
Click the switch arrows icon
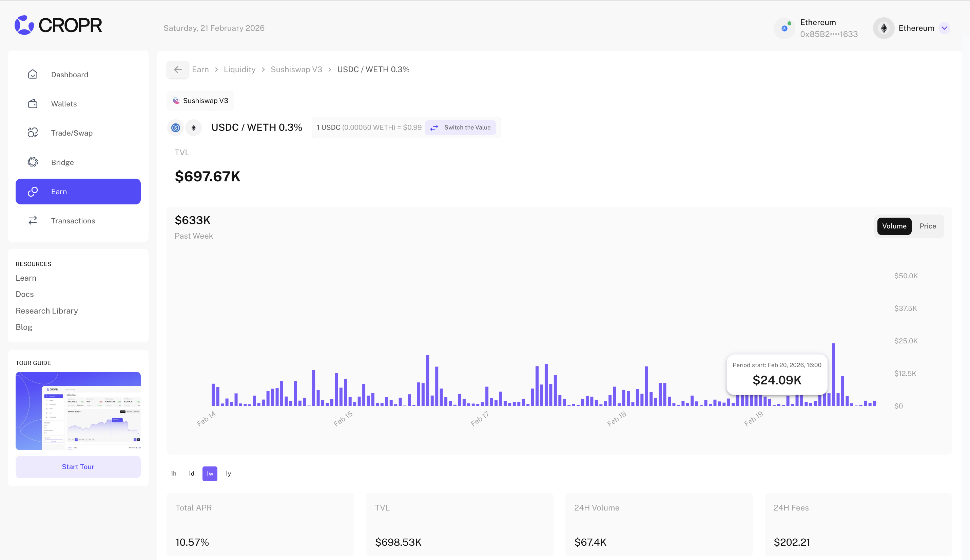click(434, 128)
